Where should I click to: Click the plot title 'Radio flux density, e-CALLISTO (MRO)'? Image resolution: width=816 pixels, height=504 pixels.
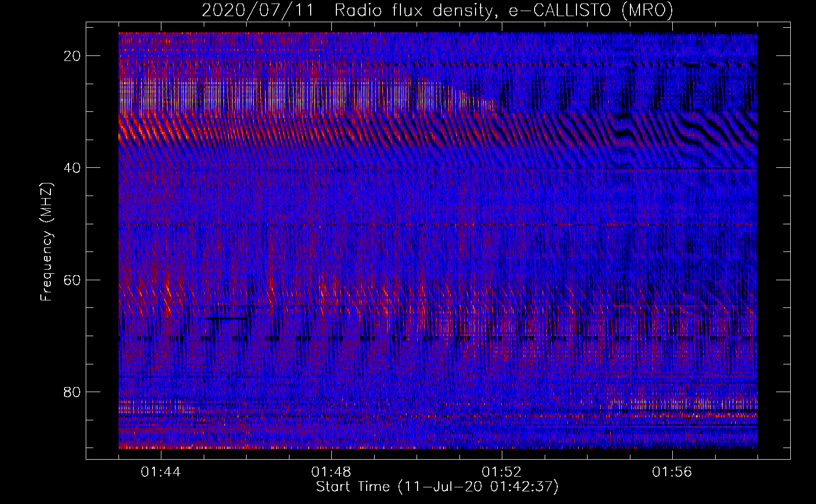(x=503, y=10)
